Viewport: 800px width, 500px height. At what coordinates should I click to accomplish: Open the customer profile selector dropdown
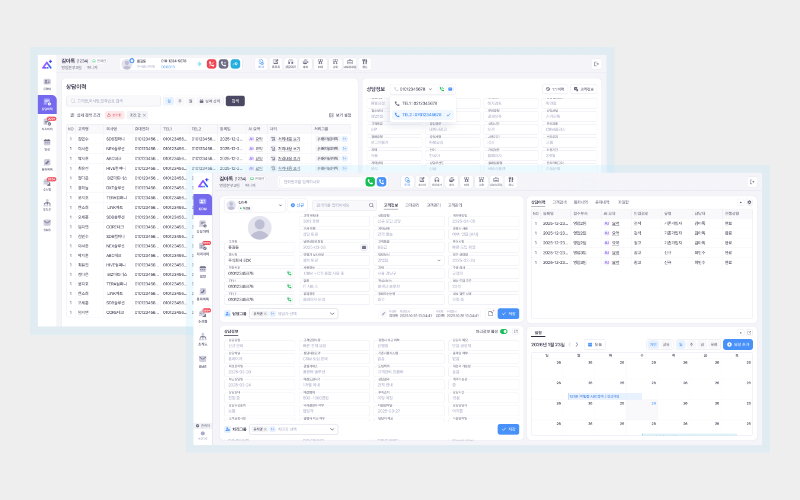click(x=281, y=203)
